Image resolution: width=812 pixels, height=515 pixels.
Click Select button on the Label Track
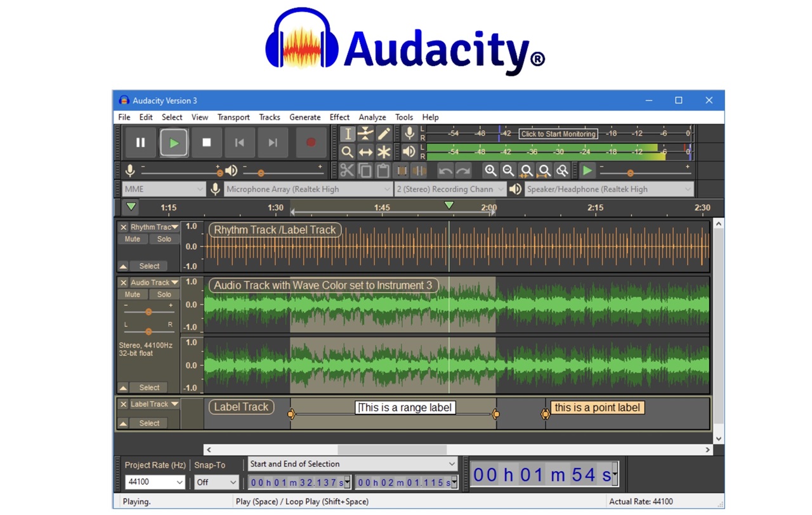[149, 423]
